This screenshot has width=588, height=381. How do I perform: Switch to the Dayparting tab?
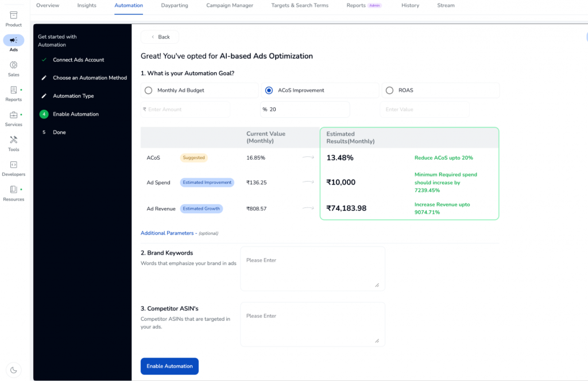click(174, 6)
